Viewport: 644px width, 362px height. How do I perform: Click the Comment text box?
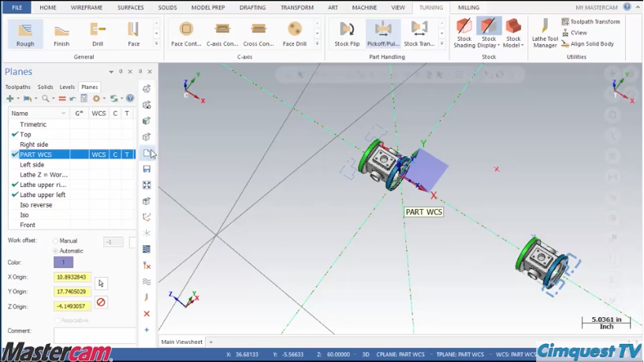pyautogui.click(x=95, y=335)
